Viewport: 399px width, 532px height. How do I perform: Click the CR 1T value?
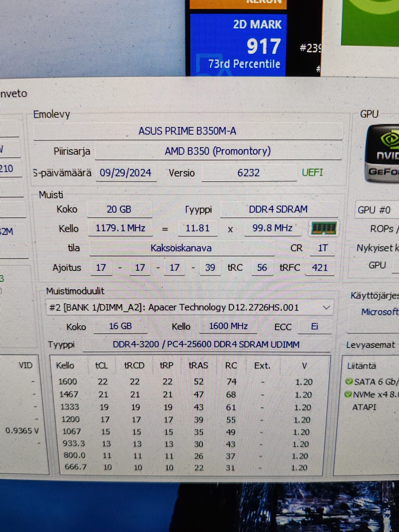click(323, 248)
